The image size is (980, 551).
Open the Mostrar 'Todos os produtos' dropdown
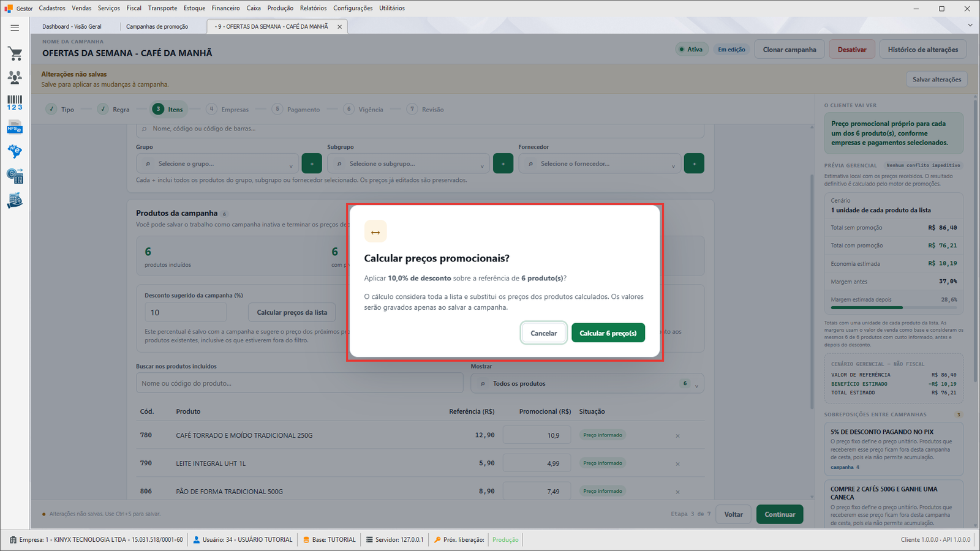point(587,384)
